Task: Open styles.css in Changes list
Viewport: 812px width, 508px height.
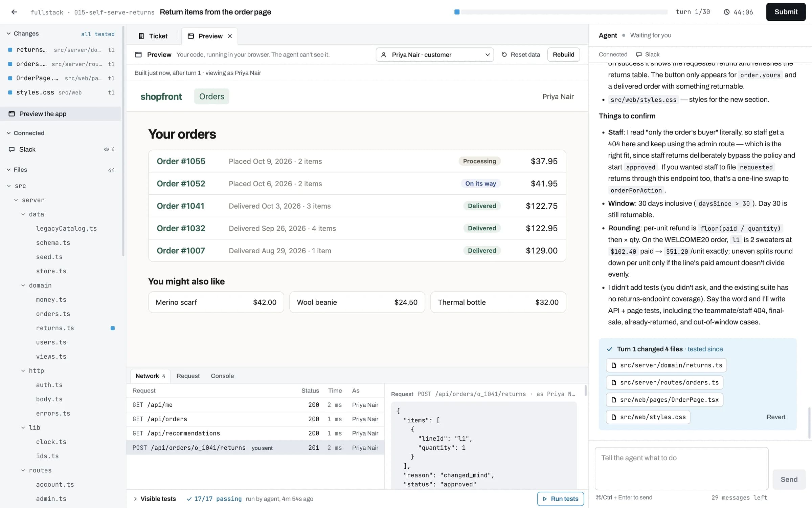Action: (61, 92)
